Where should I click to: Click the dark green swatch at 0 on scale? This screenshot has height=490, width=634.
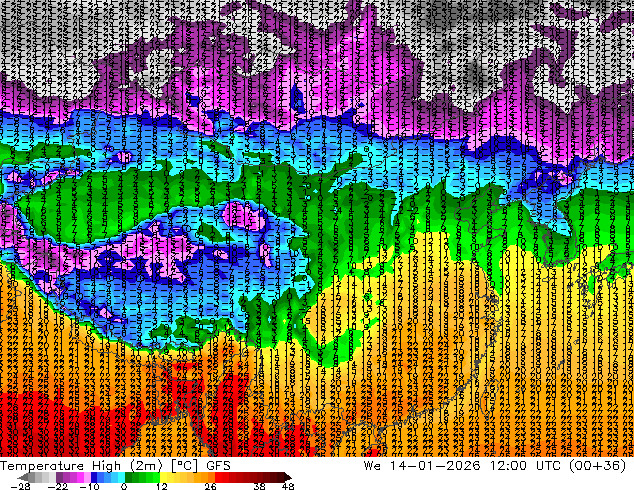(128, 477)
